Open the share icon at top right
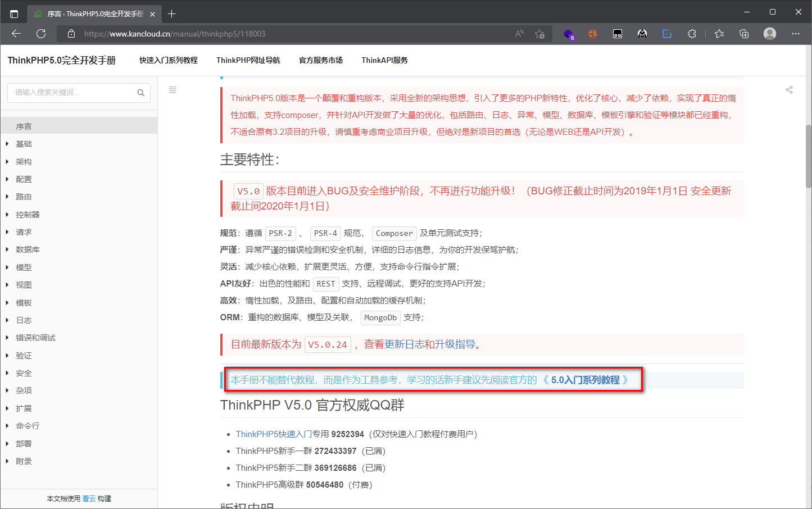812x509 pixels. 789,89
